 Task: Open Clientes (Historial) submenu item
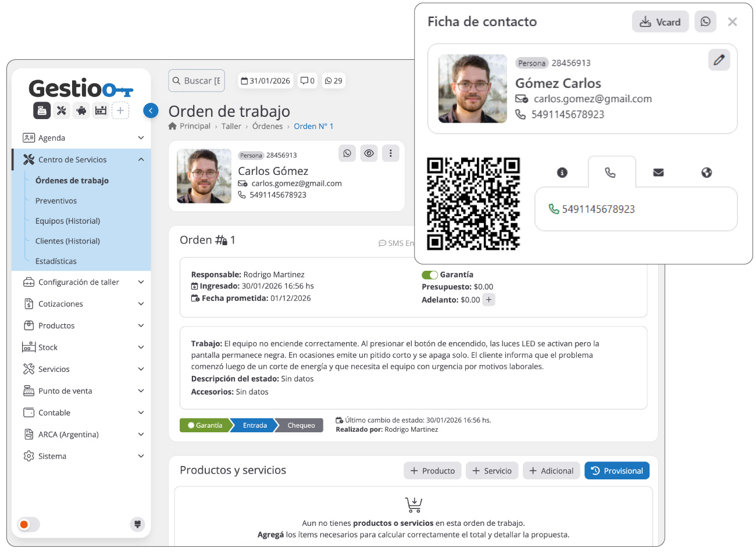point(67,241)
